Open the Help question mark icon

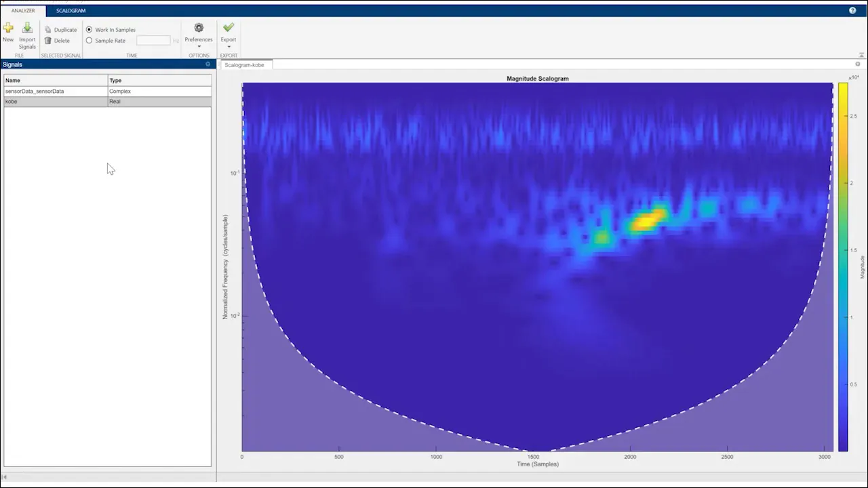point(852,11)
